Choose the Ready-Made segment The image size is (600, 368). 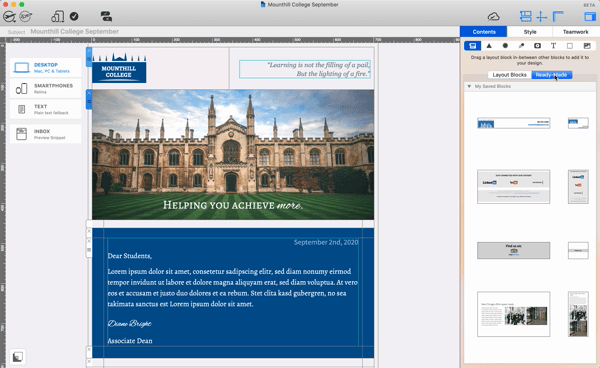click(x=551, y=75)
